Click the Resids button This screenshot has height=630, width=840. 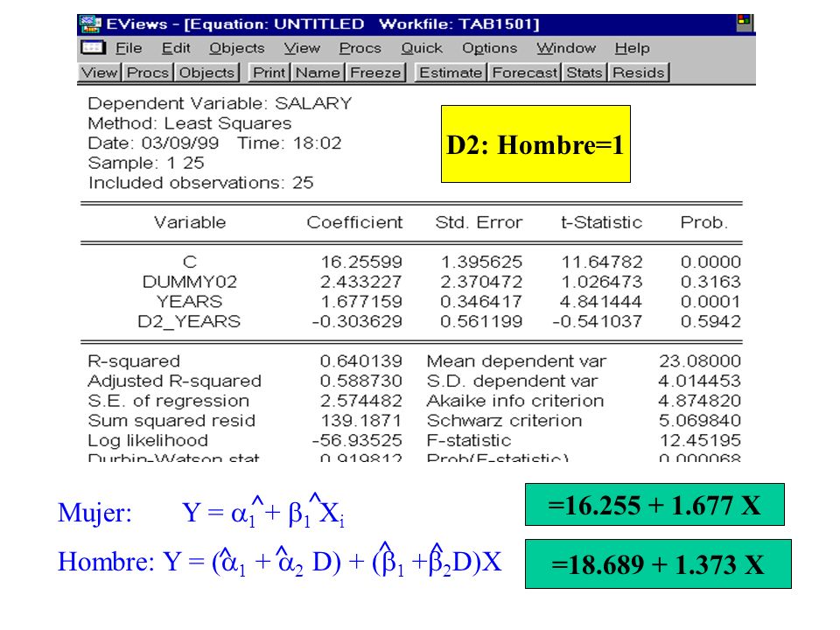tap(639, 73)
